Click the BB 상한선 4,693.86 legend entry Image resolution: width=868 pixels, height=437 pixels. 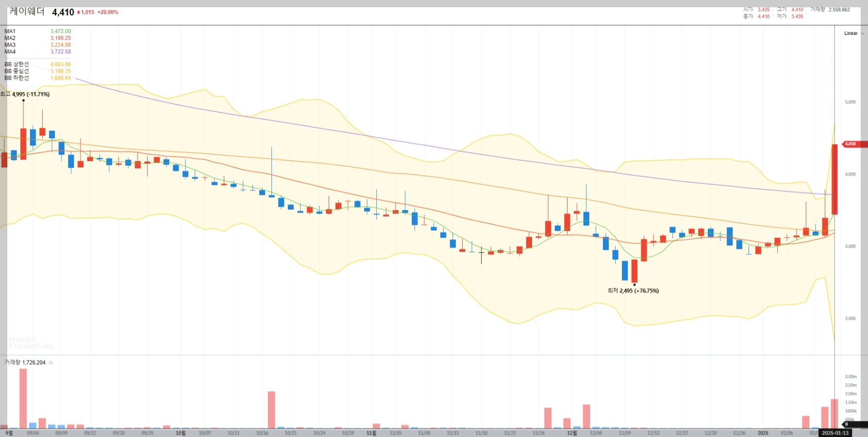coord(37,64)
